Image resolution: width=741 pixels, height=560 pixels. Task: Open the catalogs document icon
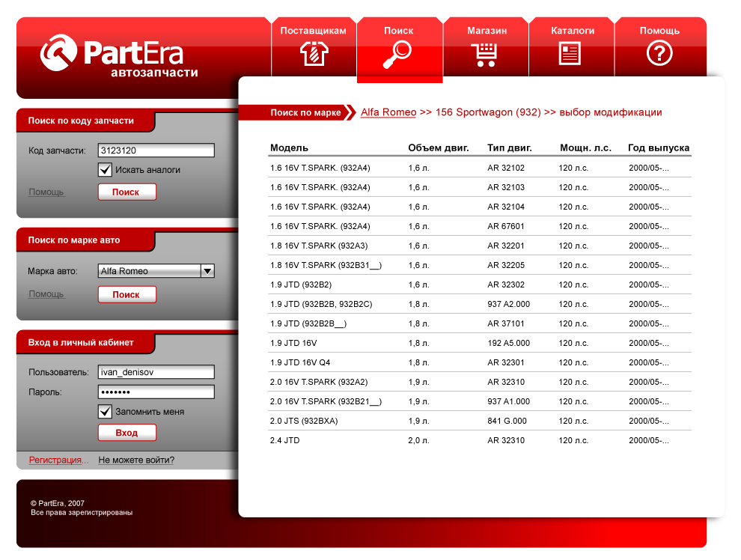click(x=570, y=54)
